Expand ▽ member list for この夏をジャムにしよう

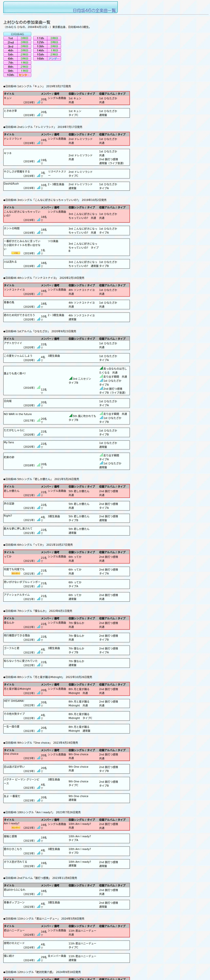pos(42,360)
